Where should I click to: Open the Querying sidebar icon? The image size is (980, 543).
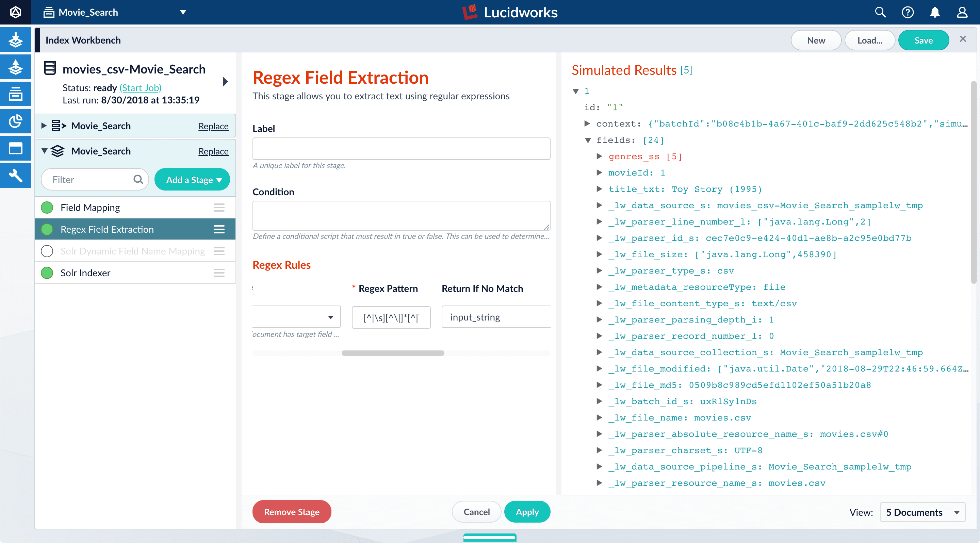point(15,67)
